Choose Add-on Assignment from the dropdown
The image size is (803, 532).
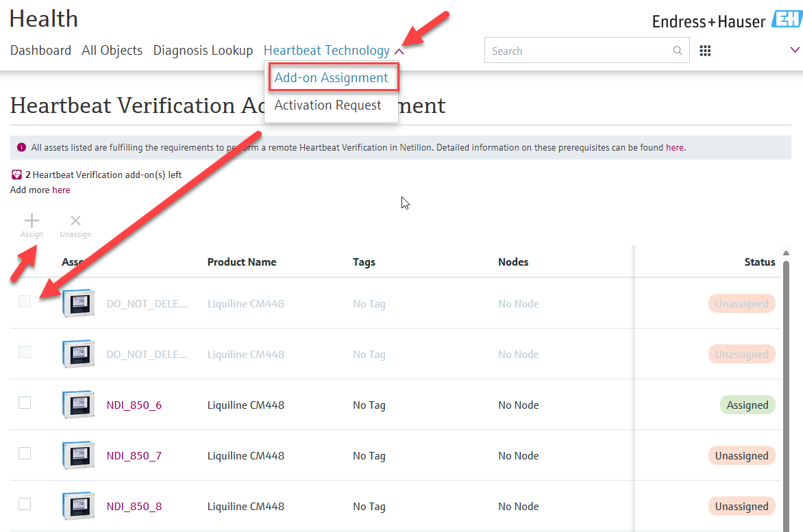331,78
